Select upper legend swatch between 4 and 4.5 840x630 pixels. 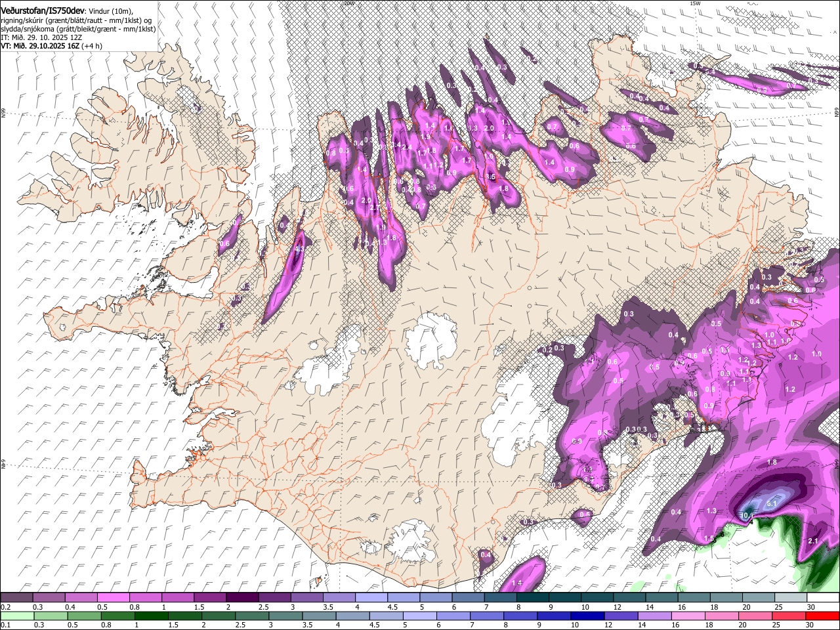[371, 597]
